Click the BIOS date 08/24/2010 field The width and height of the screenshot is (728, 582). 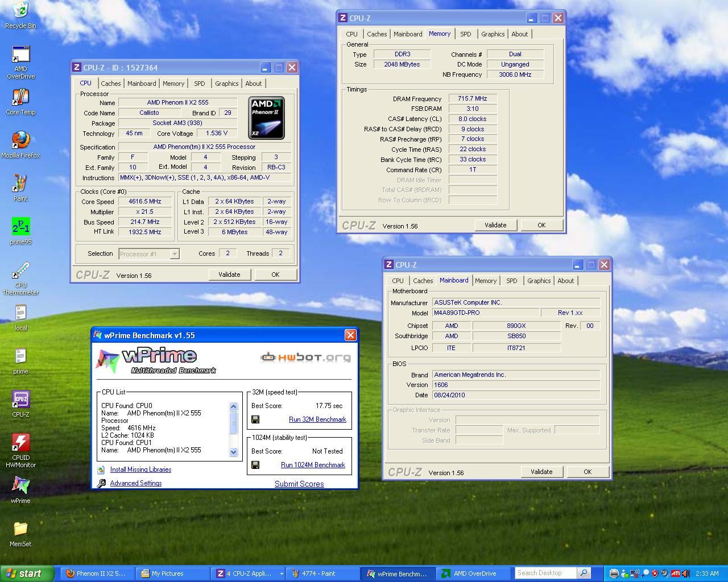(516, 395)
